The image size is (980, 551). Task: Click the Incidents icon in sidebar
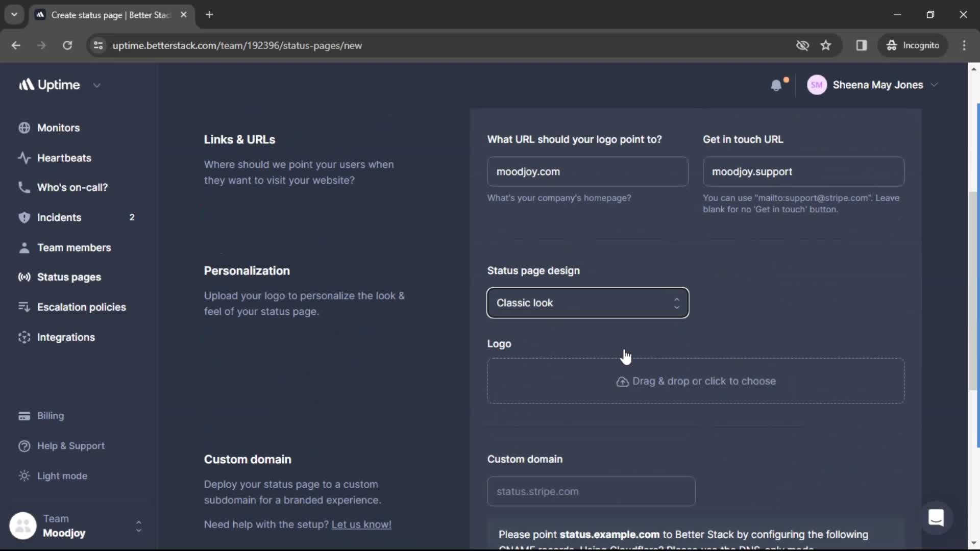point(22,217)
